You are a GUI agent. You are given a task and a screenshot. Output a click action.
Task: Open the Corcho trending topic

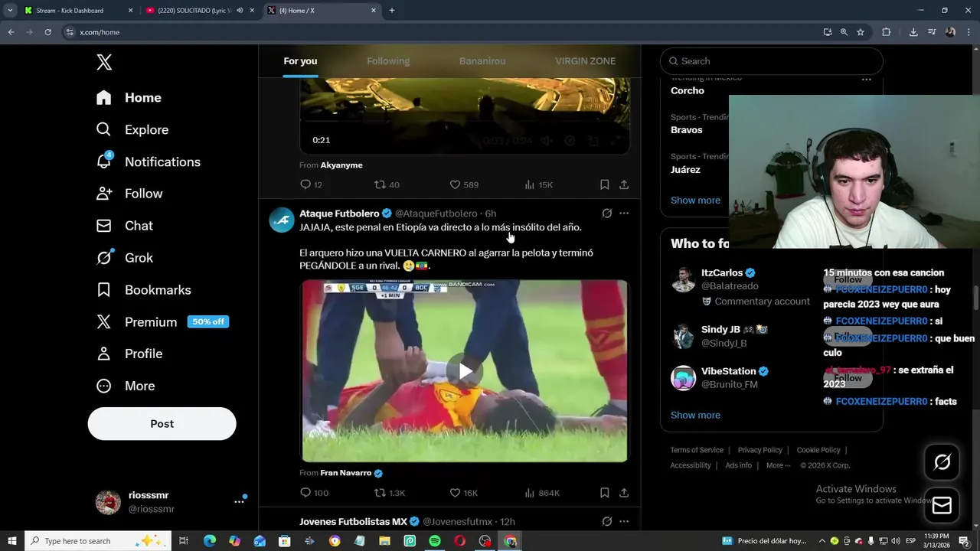click(x=688, y=90)
